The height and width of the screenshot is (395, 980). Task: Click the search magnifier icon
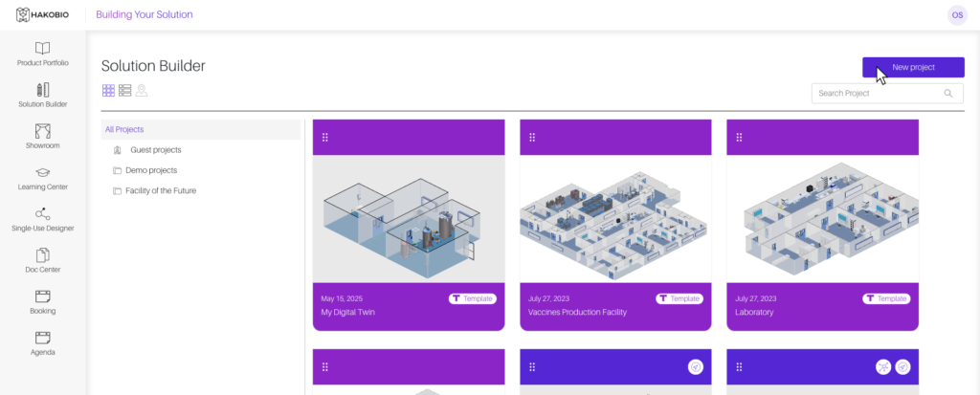pos(948,93)
